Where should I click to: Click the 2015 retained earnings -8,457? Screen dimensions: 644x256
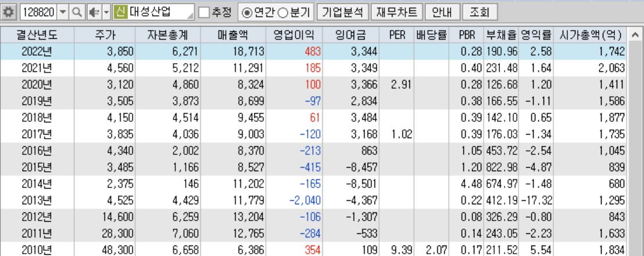(x=361, y=167)
